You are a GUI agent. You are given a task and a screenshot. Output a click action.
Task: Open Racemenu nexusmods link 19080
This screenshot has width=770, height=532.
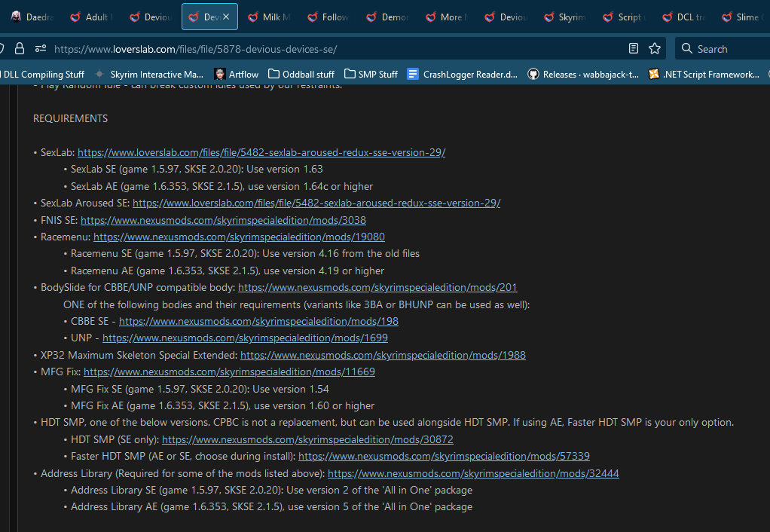tap(239, 237)
